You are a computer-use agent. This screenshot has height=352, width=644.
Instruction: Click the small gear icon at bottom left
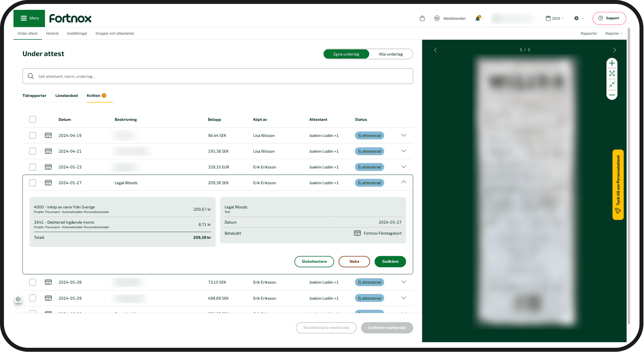pos(18,299)
